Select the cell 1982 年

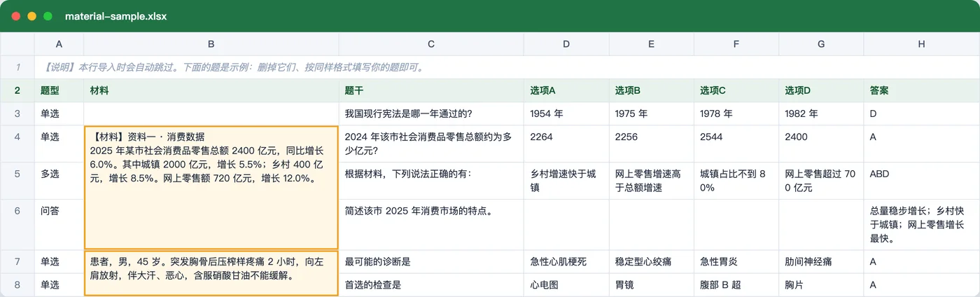coord(821,113)
